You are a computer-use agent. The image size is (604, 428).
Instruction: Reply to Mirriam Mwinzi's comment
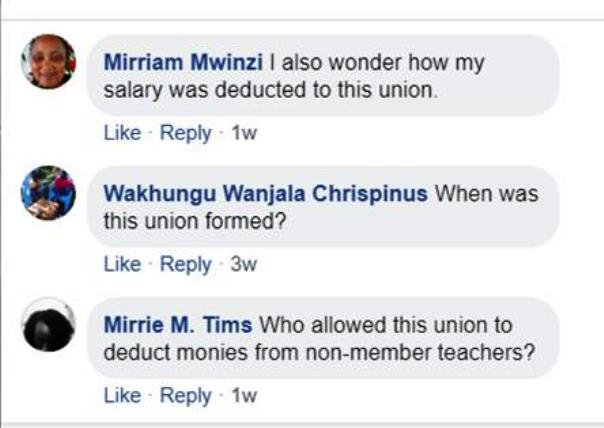click(x=185, y=133)
